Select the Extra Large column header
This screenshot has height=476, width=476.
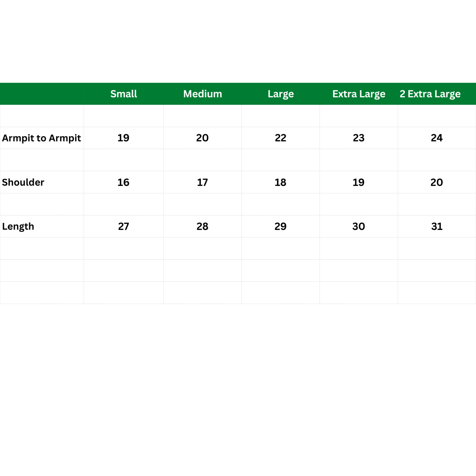pos(359,94)
